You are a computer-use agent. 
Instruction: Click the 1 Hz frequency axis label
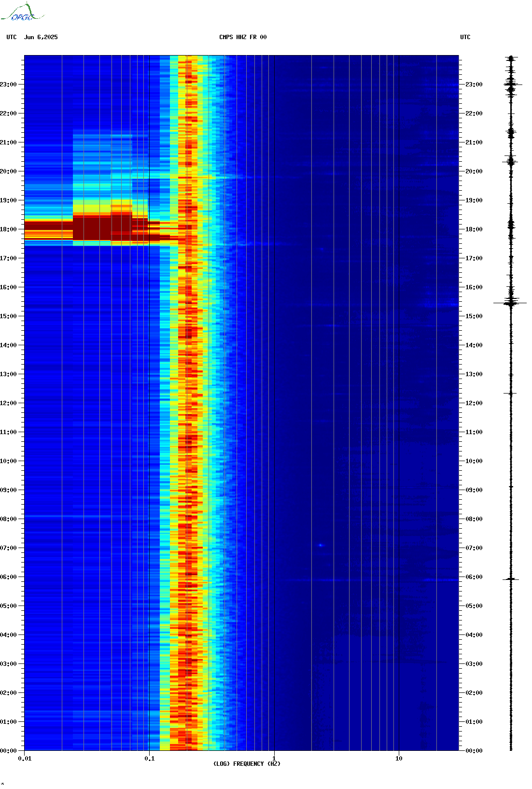coord(274,758)
